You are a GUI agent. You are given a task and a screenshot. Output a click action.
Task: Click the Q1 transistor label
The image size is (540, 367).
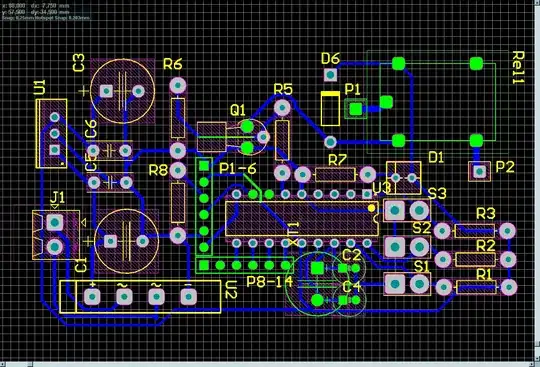(x=238, y=110)
